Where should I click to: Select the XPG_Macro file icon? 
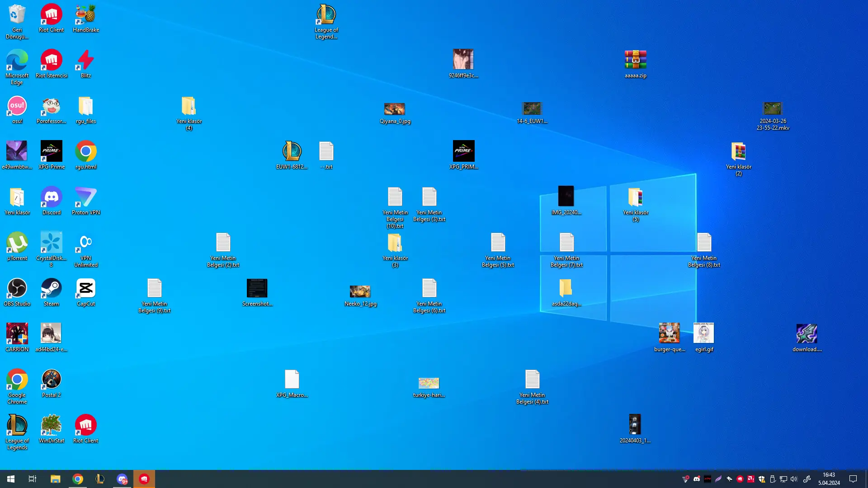pos(292,383)
